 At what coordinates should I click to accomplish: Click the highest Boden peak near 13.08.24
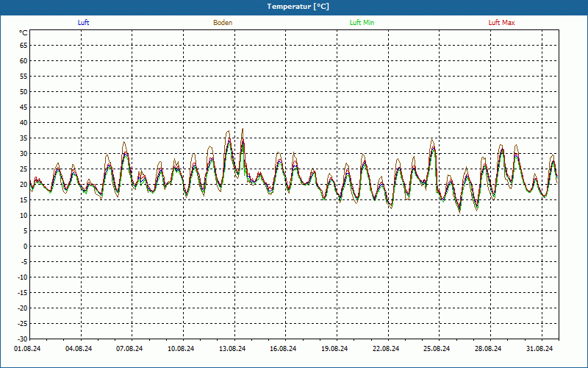243,129
